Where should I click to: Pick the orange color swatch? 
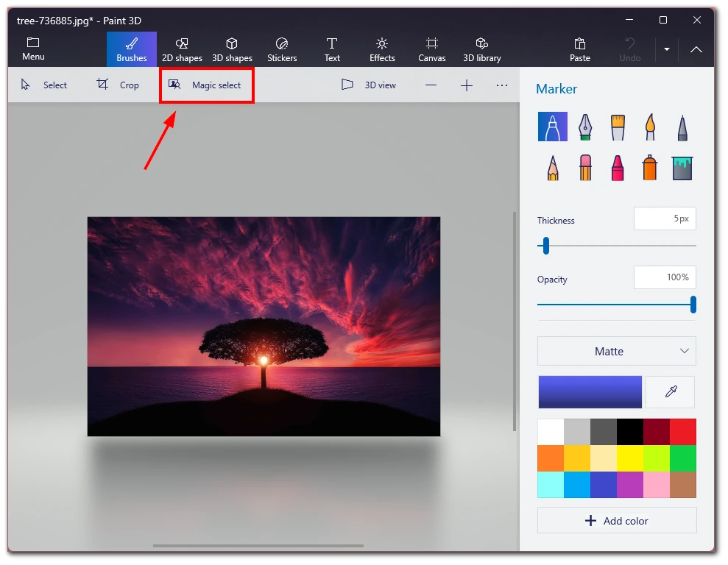coord(551,458)
